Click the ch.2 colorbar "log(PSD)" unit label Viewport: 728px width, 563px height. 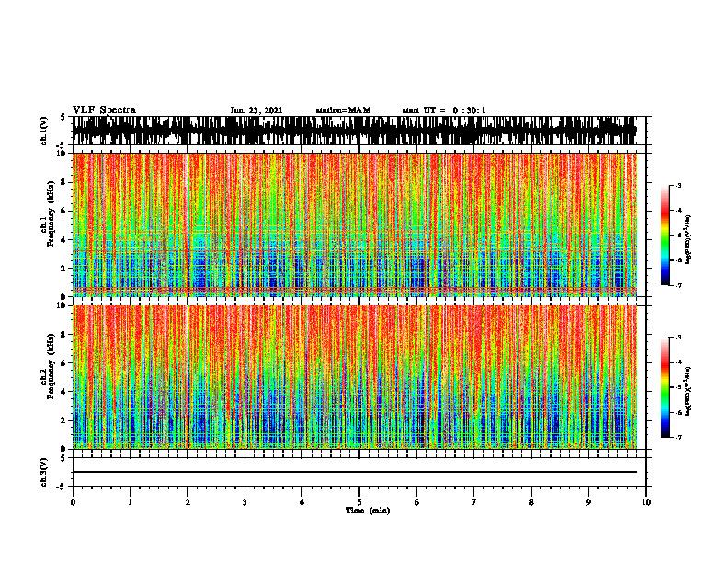688,391
